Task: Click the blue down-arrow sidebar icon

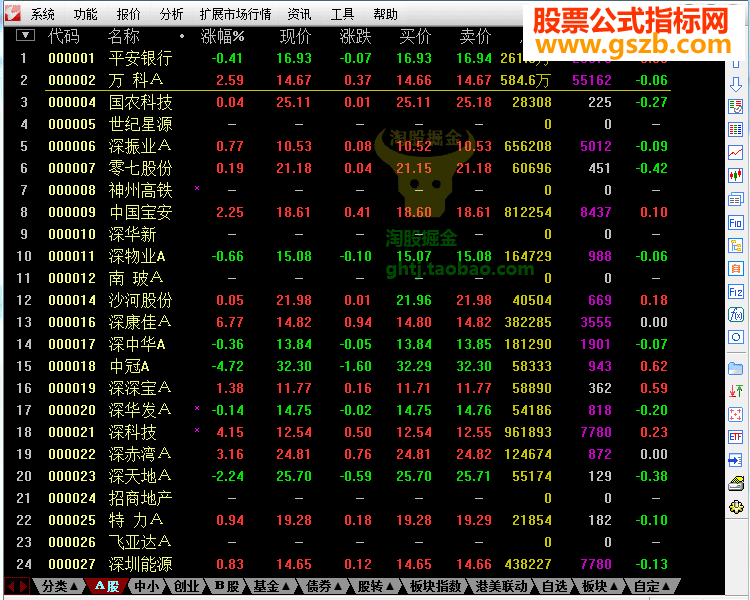Action: pyautogui.click(x=736, y=85)
